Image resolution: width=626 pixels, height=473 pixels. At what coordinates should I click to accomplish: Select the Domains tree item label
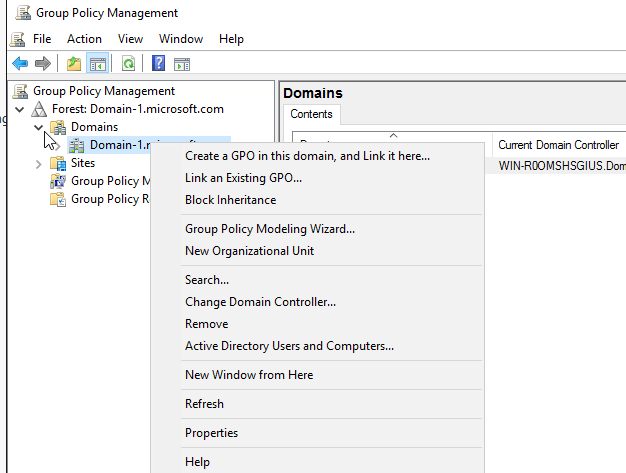[95, 127]
